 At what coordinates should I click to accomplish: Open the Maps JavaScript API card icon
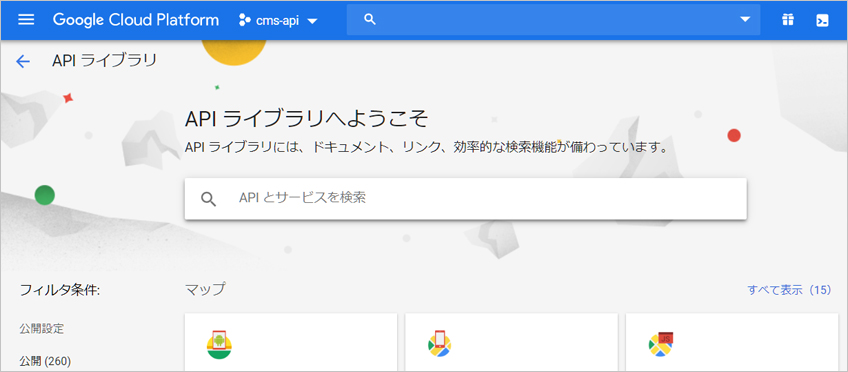point(661,344)
